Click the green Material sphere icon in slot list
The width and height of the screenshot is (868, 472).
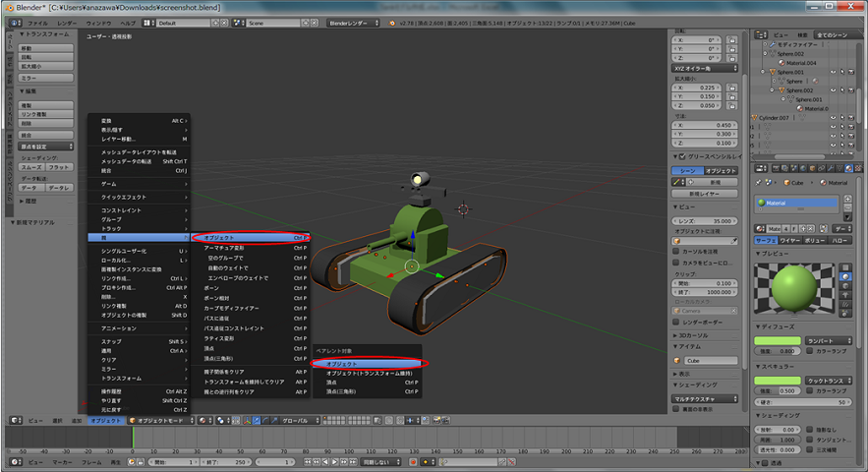(x=762, y=205)
